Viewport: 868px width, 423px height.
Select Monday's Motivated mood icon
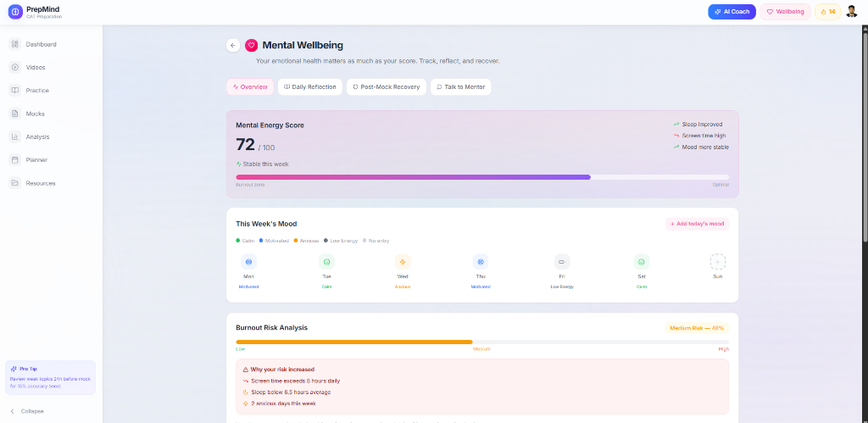(x=248, y=262)
